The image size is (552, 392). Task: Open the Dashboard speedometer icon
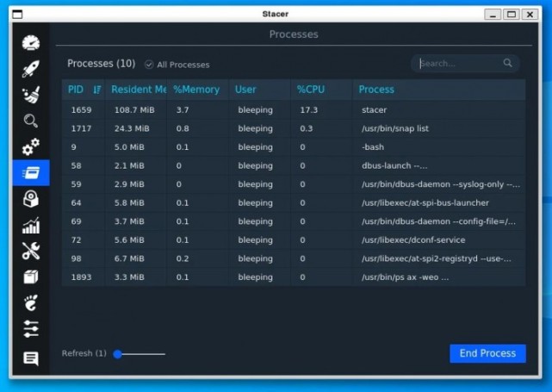click(31, 43)
